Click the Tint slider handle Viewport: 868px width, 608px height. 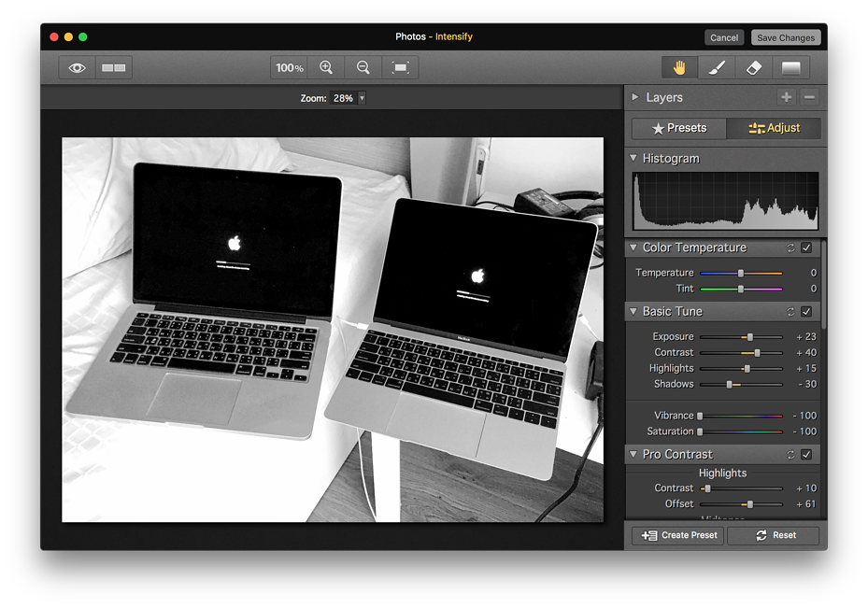741,289
